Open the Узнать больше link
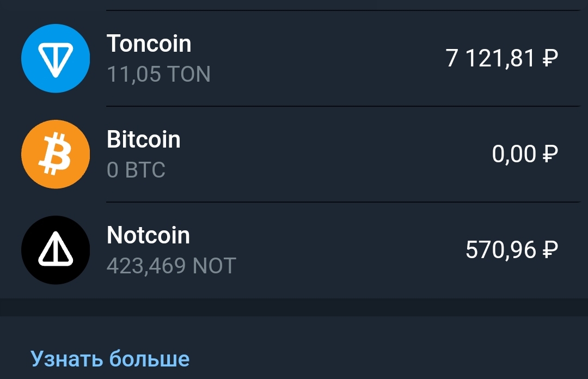The height and width of the screenshot is (379, 588). coord(110,359)
